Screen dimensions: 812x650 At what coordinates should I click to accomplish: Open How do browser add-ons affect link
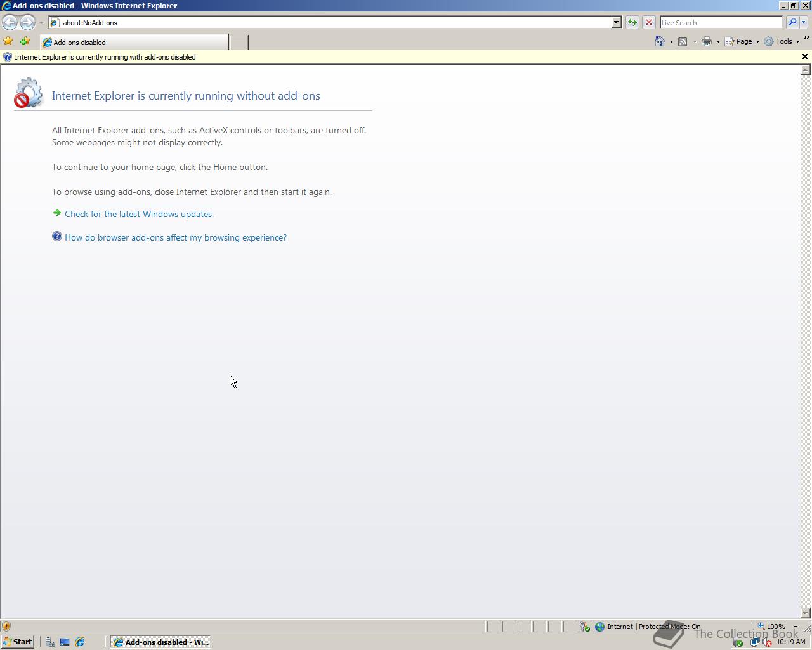(176, 238)
